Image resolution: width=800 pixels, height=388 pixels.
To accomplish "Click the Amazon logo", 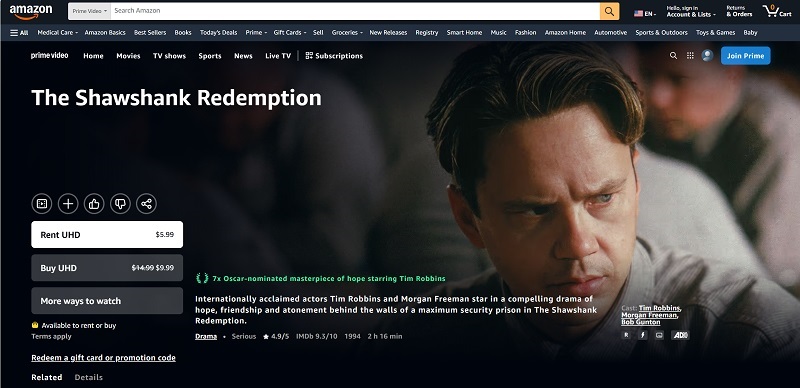I will (31, 11).
